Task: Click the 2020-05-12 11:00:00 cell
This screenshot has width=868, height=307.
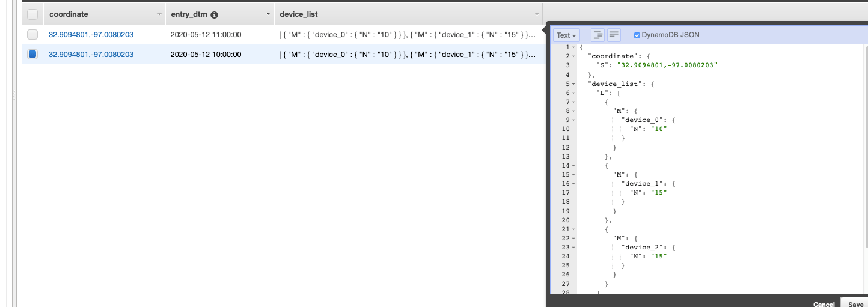Action: (x=206, y=35)
